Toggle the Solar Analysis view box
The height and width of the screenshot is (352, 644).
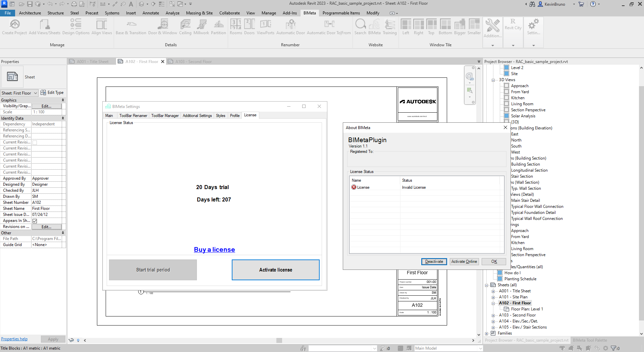[506, 116]
